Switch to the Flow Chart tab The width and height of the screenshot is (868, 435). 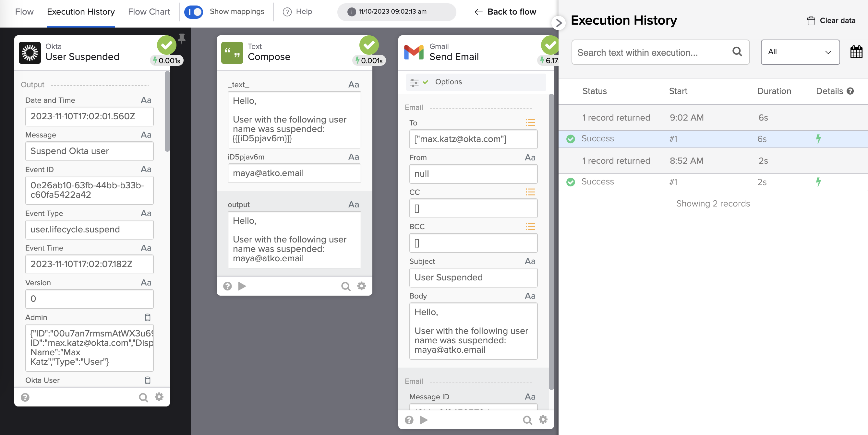(x=149, y=12)
